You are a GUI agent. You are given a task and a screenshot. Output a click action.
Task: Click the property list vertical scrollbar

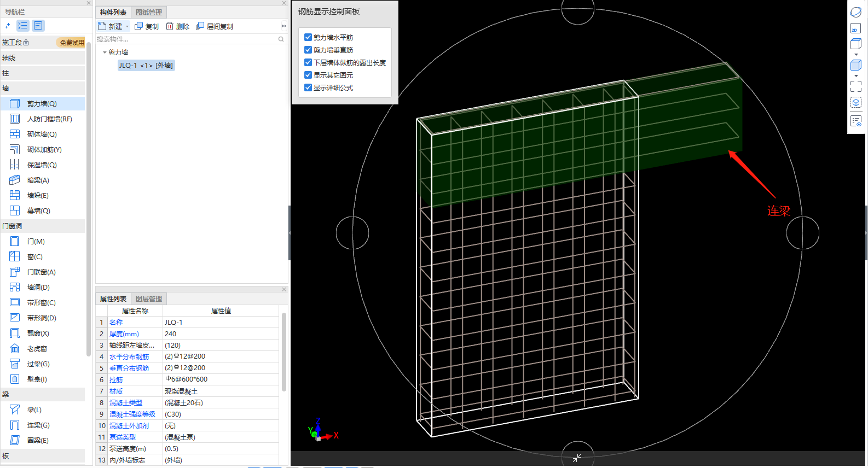tap(283, 352)
